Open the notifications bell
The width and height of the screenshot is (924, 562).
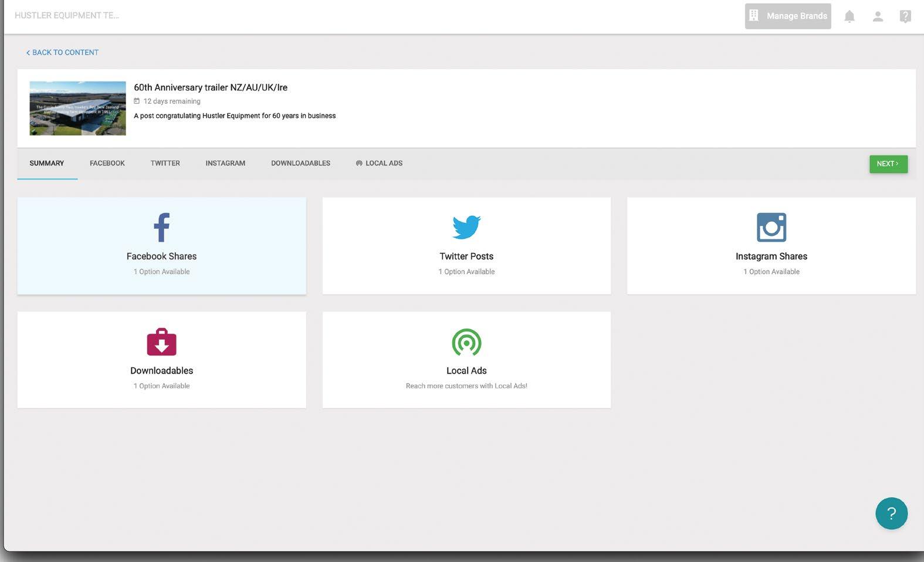[x=849, y=16]
